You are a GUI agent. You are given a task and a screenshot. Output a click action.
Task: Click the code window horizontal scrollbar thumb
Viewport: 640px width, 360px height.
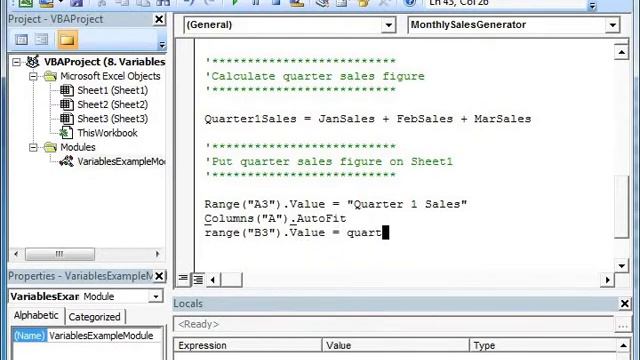click(x=231, y=280)
